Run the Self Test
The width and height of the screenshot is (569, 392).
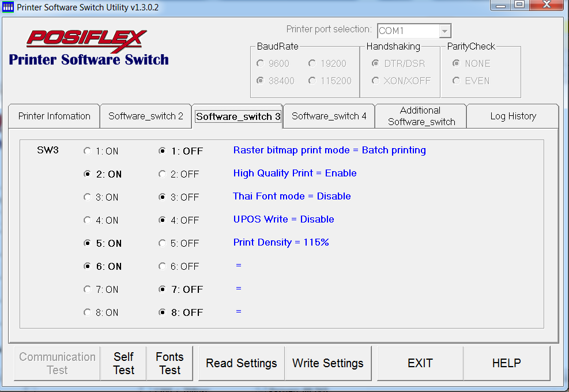[123, 363]
